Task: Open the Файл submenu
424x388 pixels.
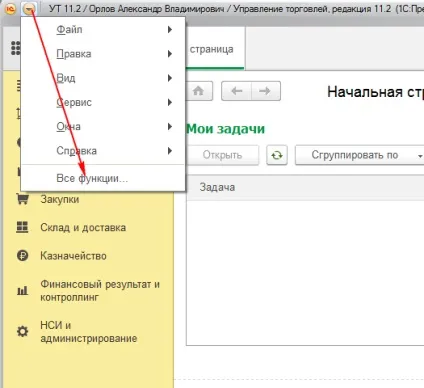Action: 103,30
